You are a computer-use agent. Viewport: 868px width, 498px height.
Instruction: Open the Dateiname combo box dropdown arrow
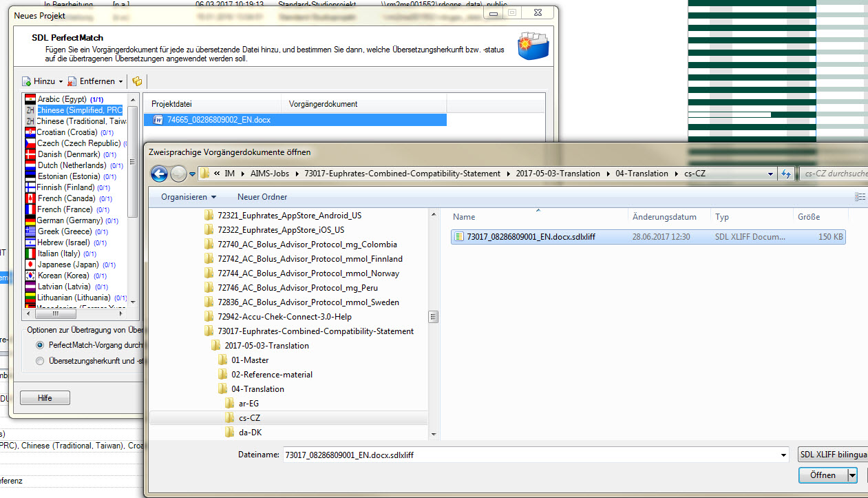point(783,455)
